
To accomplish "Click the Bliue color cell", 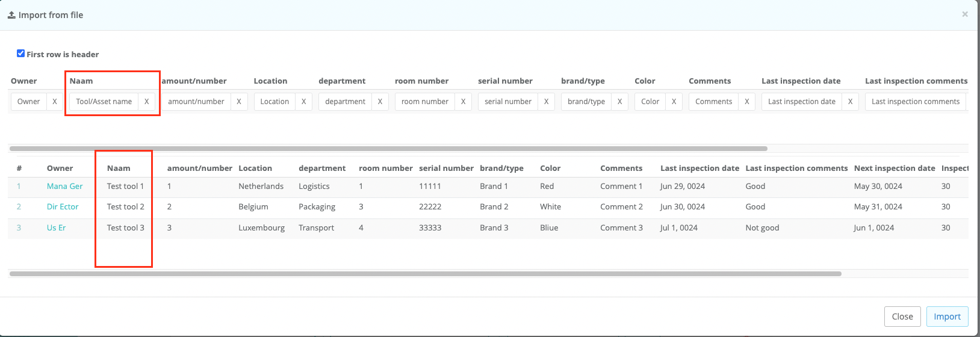I will point(549,228).
